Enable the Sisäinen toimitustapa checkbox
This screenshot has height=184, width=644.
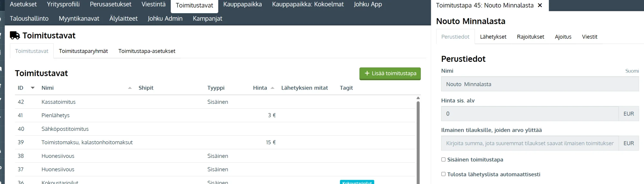443,160
